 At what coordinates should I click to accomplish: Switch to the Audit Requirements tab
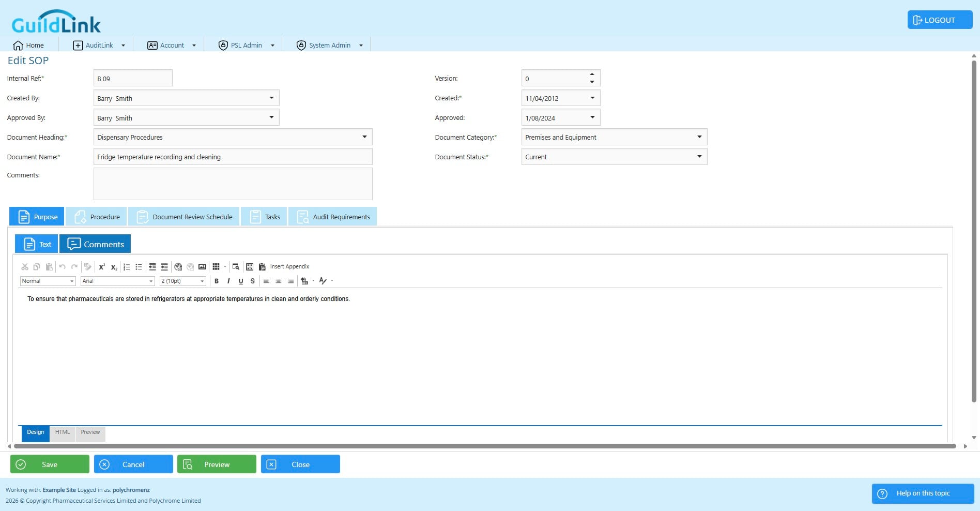click(x=333, y=217)
